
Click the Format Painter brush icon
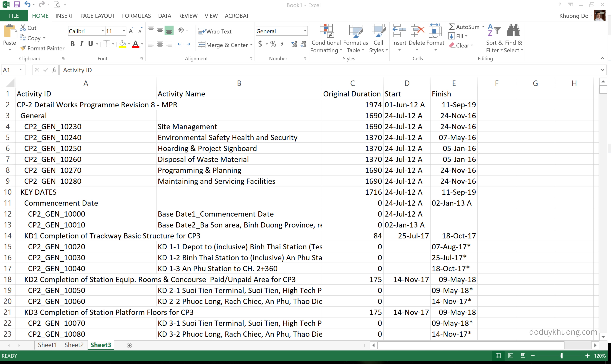(x=23, y=48)
